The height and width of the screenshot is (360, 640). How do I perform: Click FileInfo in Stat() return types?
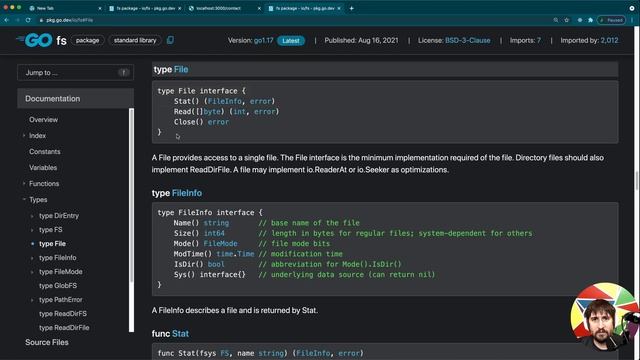click(x=224, y=101)
